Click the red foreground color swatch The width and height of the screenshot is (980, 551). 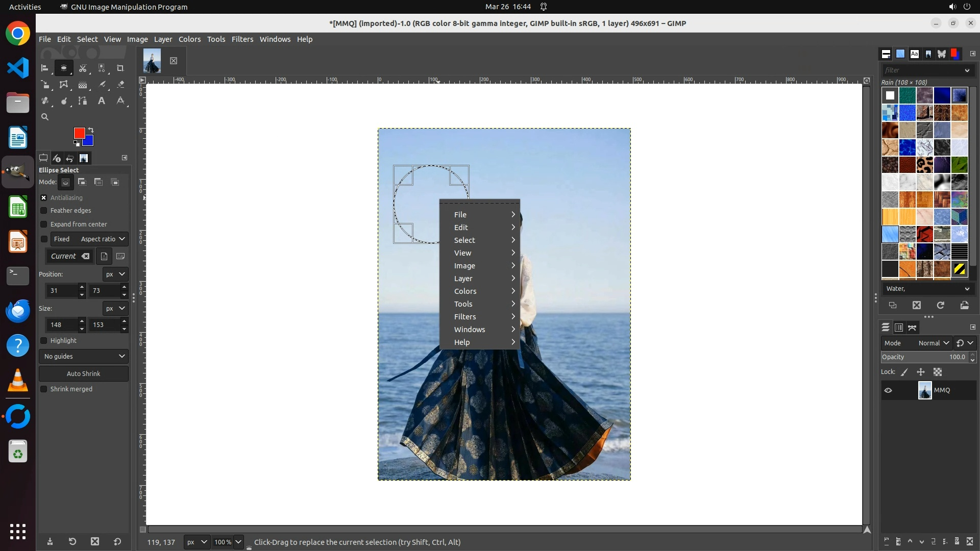coord(79,133)
